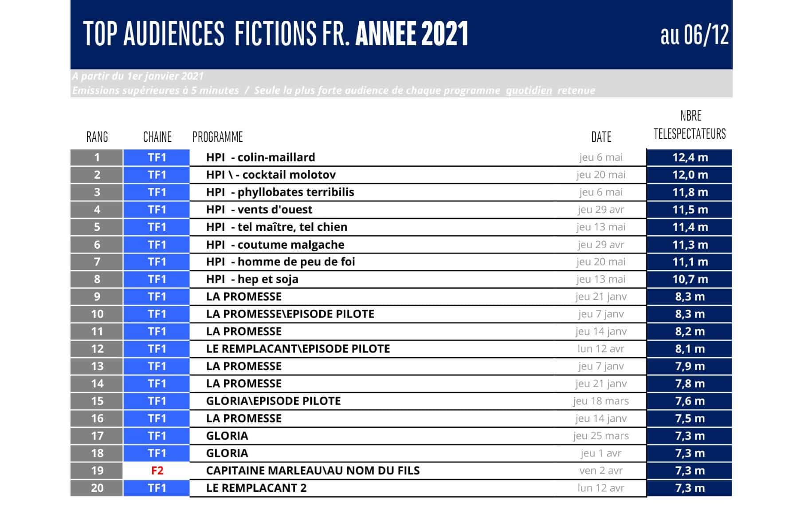Click the red F2 channel cell
Screen dimensions: 812x507
tap(157, 471)
